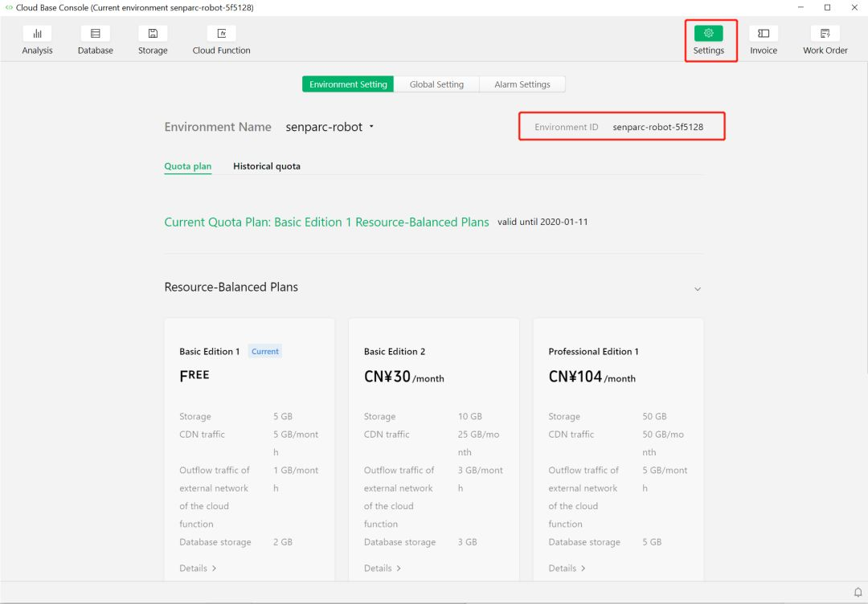Open Details for Professional Edition 1

(x=567, y=568)
